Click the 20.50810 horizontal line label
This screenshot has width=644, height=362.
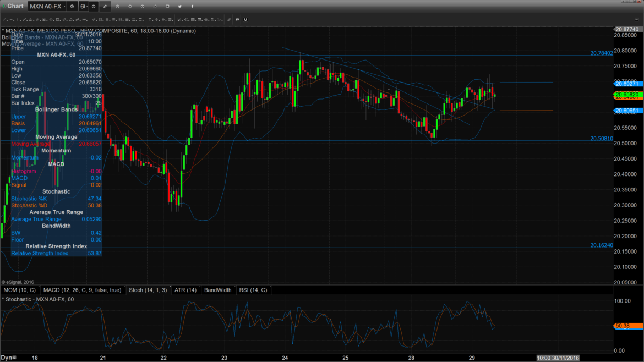[602, 139]
